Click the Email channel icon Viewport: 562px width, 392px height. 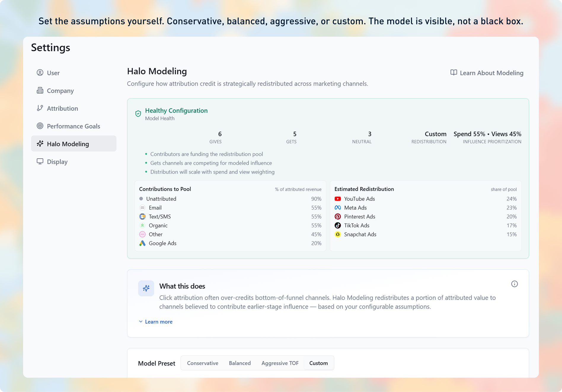point(142,208)
